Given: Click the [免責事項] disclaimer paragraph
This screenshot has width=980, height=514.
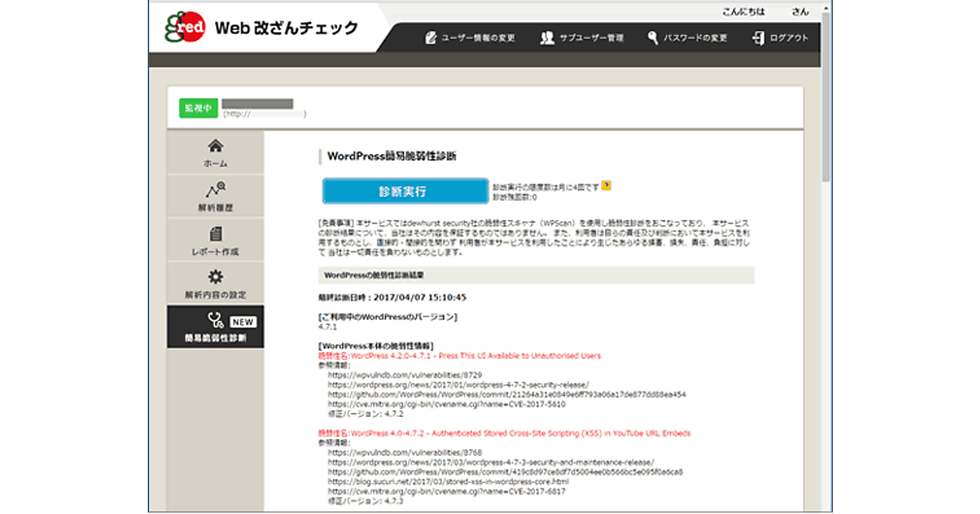Looking at the screenshot, I should 533,237.
